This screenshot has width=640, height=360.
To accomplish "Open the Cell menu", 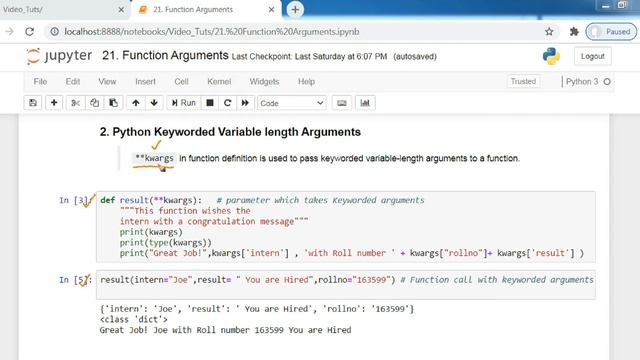I will pyautogui.click(x=181, y=82).
